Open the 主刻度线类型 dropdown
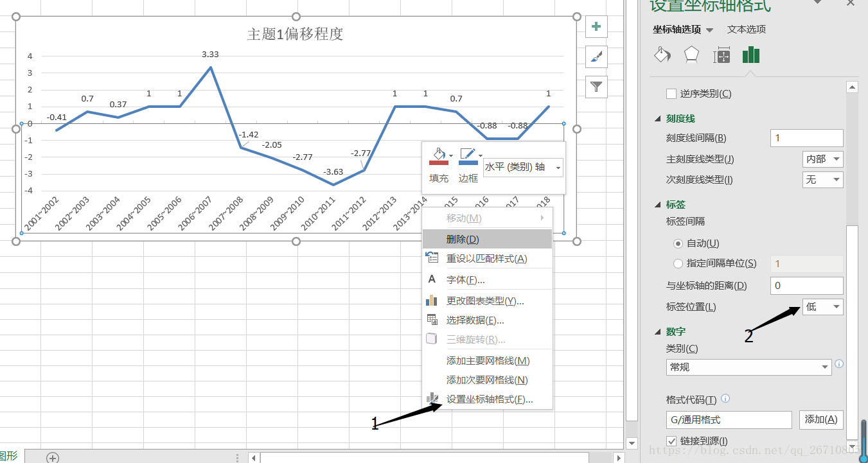This screenshot has width=868, height=463. 822,159
